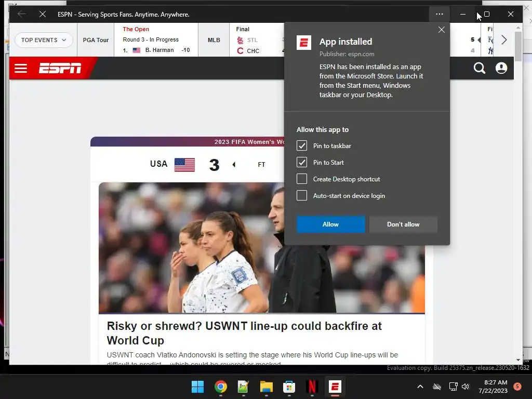Click the FT match status label
This screenshot has height=399, width=532.
click(261, 165)
